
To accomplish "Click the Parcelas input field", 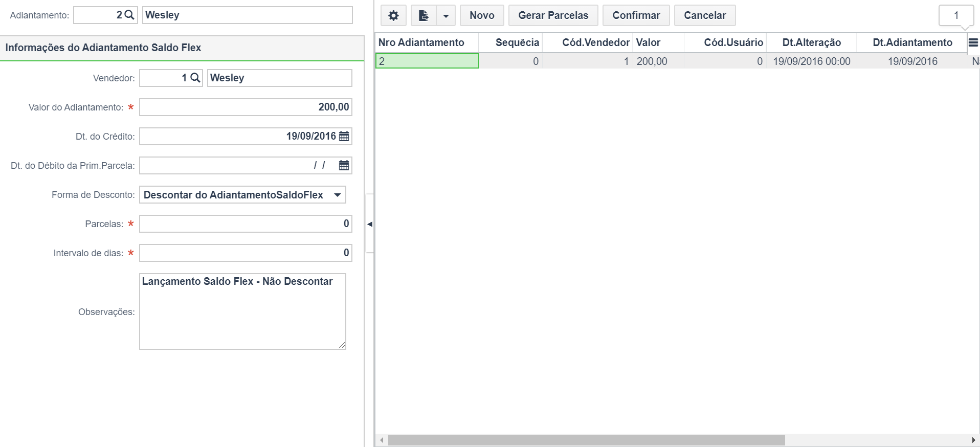I will [246, 224].
